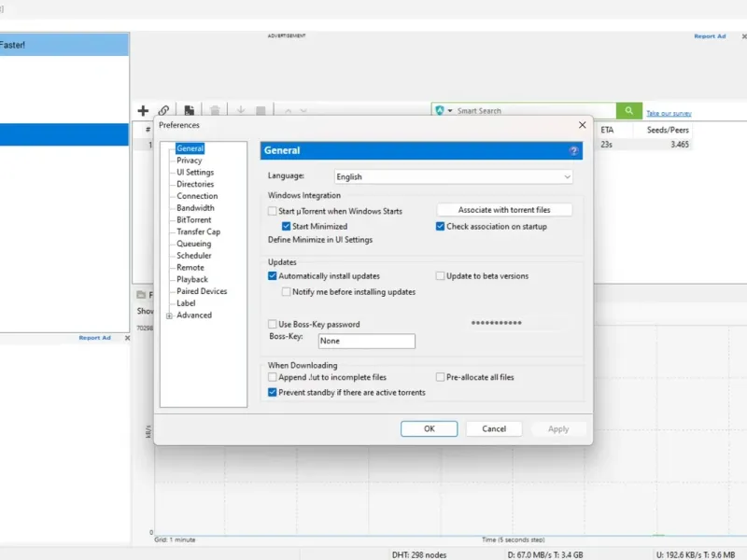Uncheck Prevent standby if there are active torrents
The height and width of the screenshot is (560, 747).
272,392
